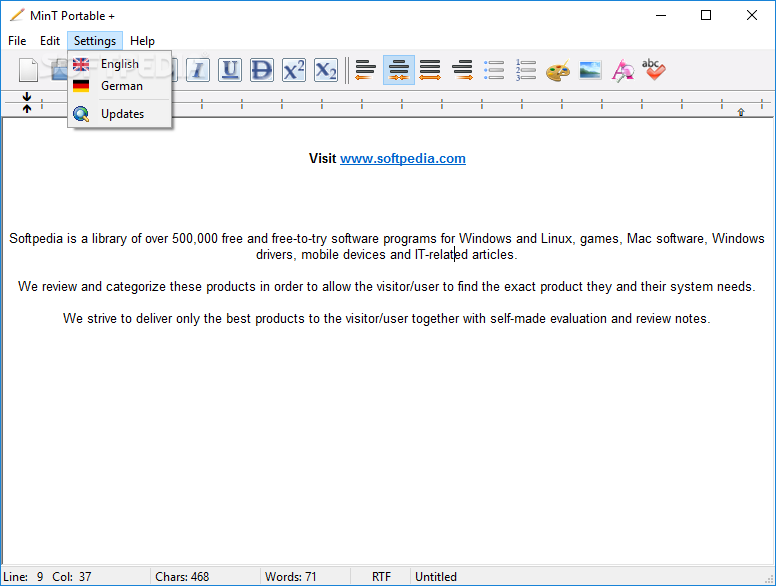Click the Line: 9 Col: 37 status
776x586 pixels.
(x=47, y=577)
